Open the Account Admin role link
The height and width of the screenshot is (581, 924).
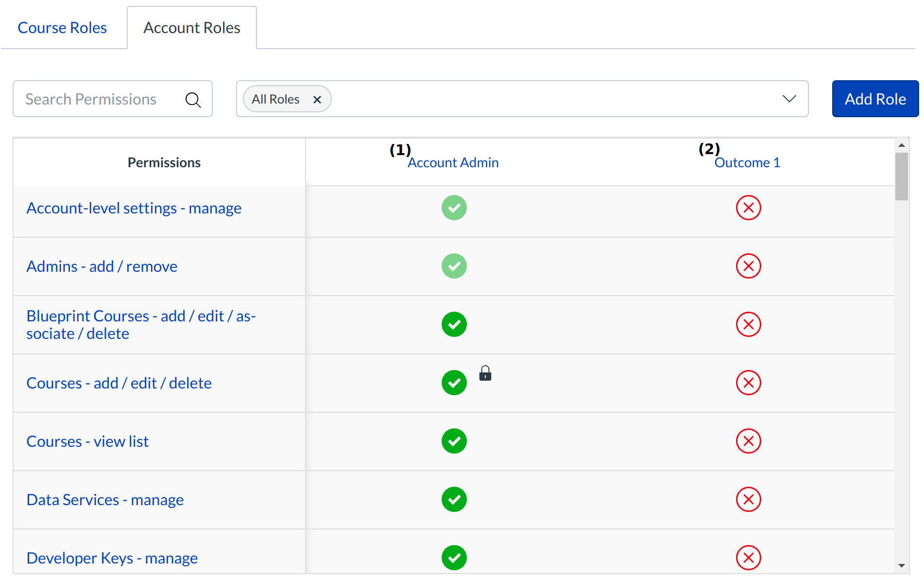click(452, 162)
